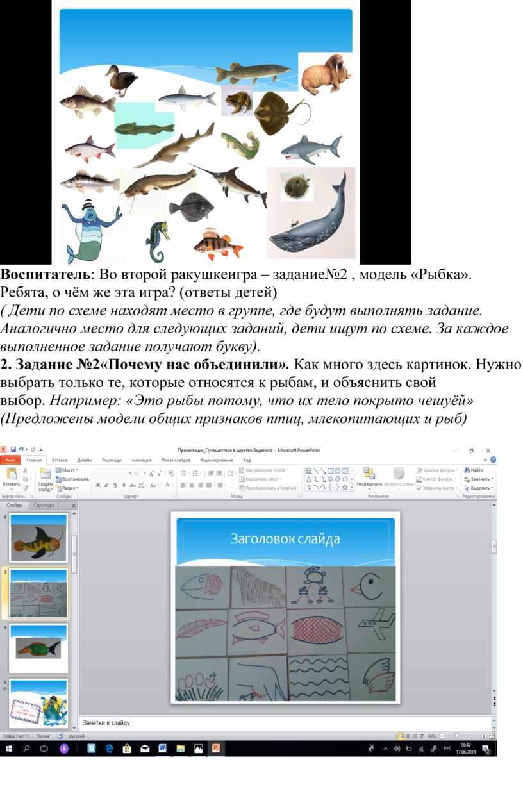Open the font size dropdown showing 12
The width and height of the screenshot is (523, 812).
click(x=138, y=473)
